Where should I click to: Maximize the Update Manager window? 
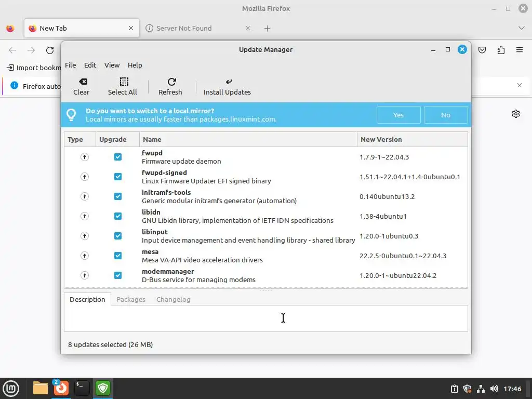click(x=447, y=49)
